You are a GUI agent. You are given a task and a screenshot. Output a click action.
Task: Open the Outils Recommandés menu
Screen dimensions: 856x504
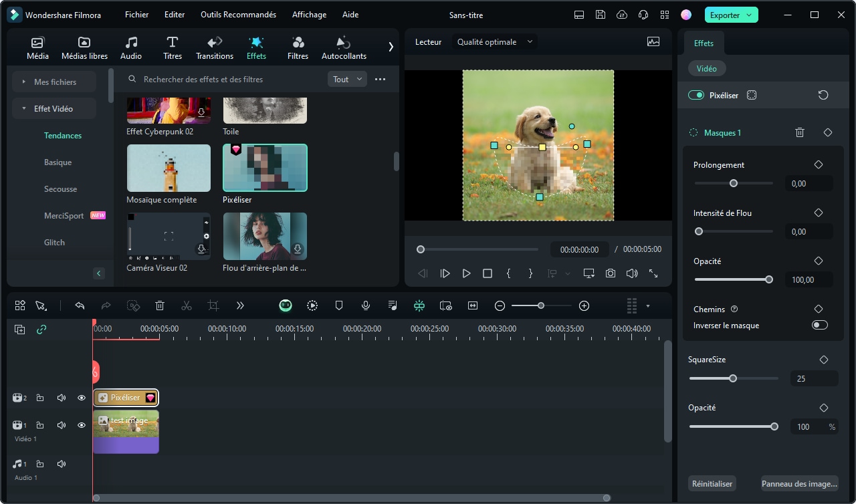pyautogui.click(x=238, y=15)
